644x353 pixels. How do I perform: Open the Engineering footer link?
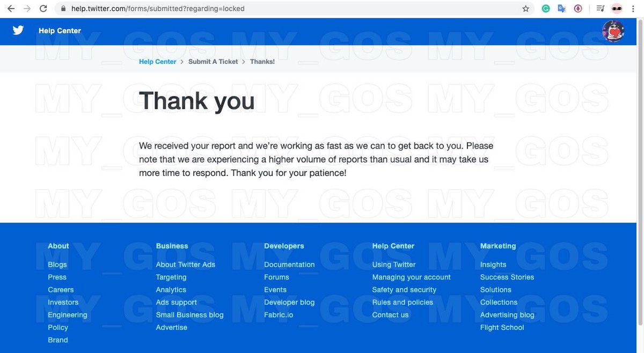click(x=67, y=315)
